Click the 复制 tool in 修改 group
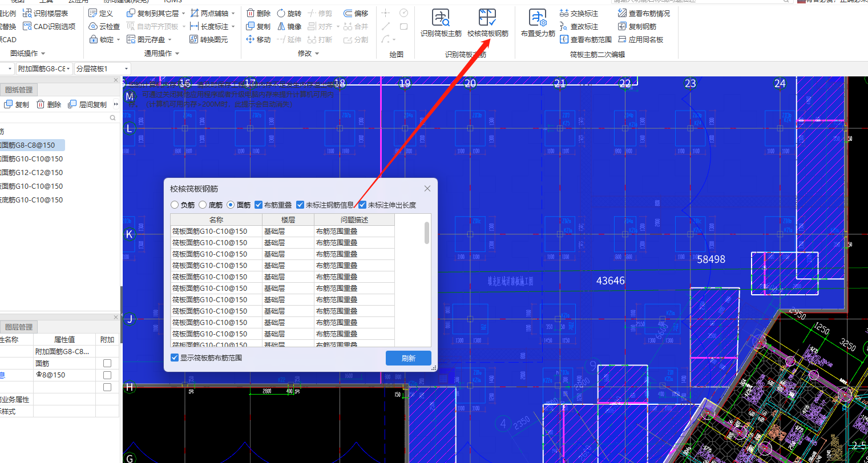The height and width of the screenshot is (463, 868). coord(258,26)
